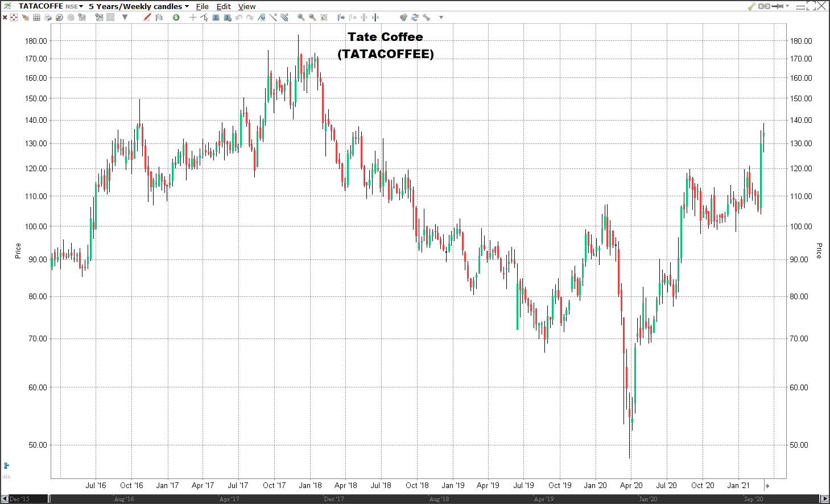Click the Oct '16 date axis label

click(x=131, y=485)
